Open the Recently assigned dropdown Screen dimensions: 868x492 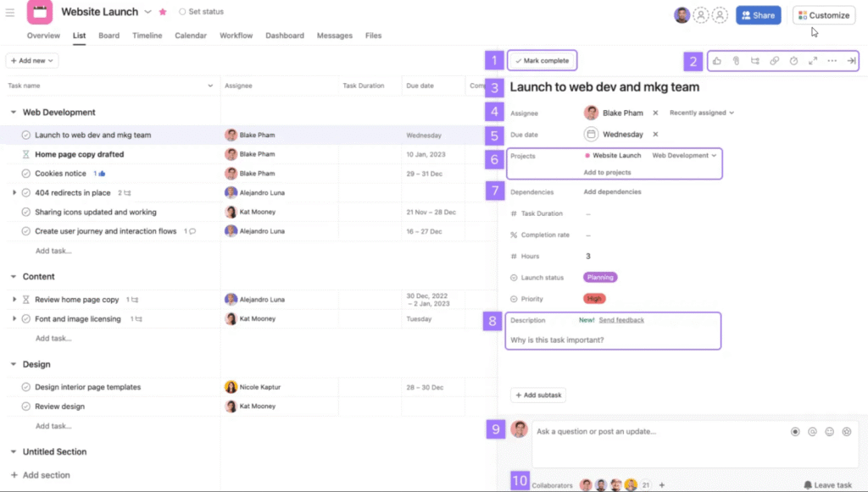coord(701,113)
